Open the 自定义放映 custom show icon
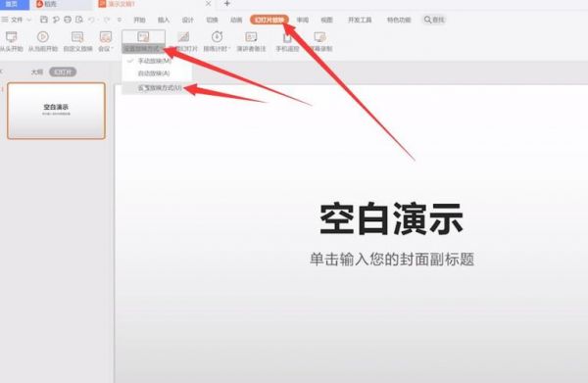This screenshot has height=383, width=588. click(77, 36)
